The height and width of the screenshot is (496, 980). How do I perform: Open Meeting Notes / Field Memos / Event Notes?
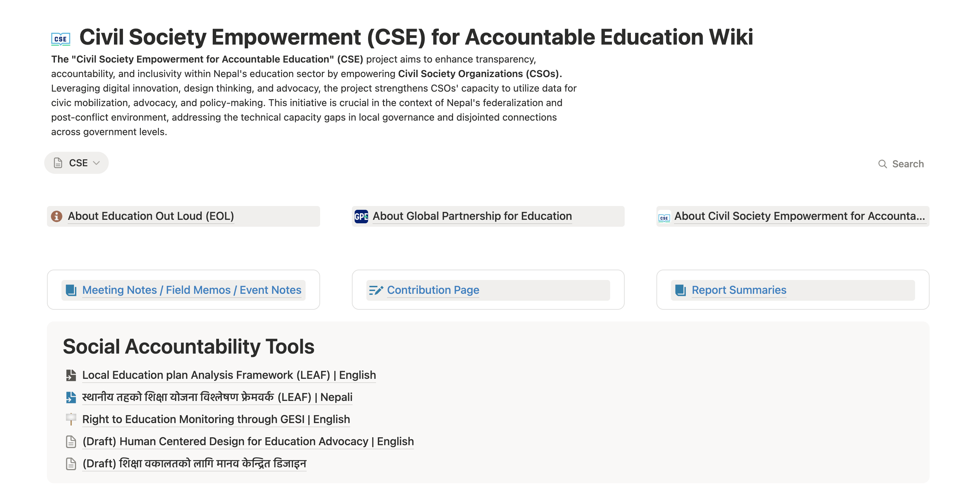(x=192, y=290)
